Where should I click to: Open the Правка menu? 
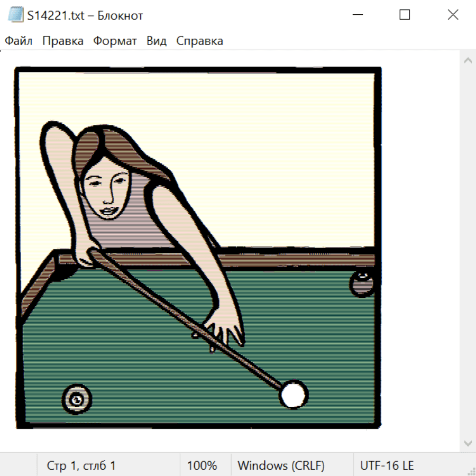pyautogui.click(x=63, y=41)
